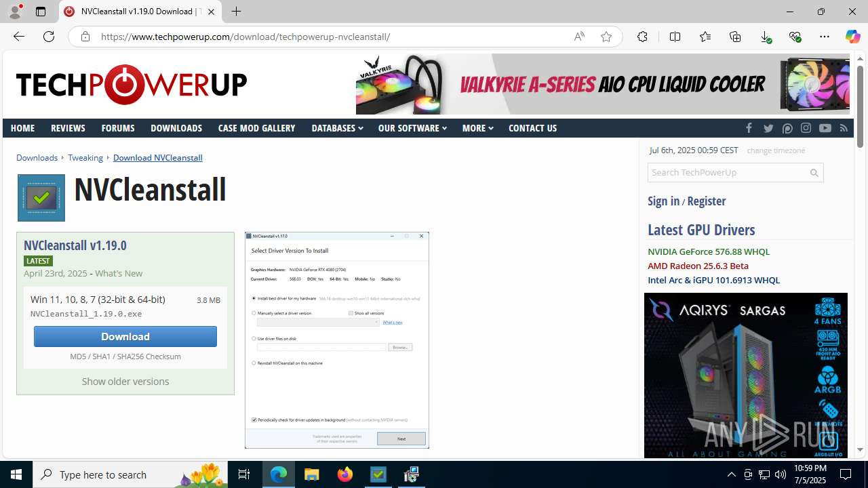This screenshot has height=488, width=868.
Task: Visit TechPowerUp Mastodon icon
Action: click(787, 128)
